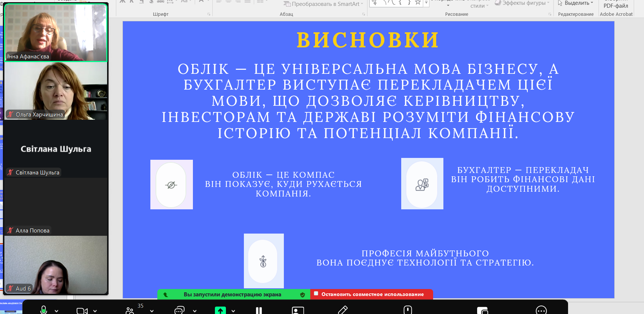Open the participants panel icon
644x314 pixels.
(x=130, y=311)
